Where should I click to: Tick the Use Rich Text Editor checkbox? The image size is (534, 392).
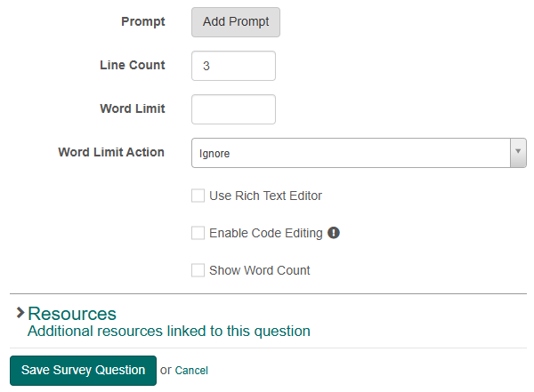tap(198, 196)
